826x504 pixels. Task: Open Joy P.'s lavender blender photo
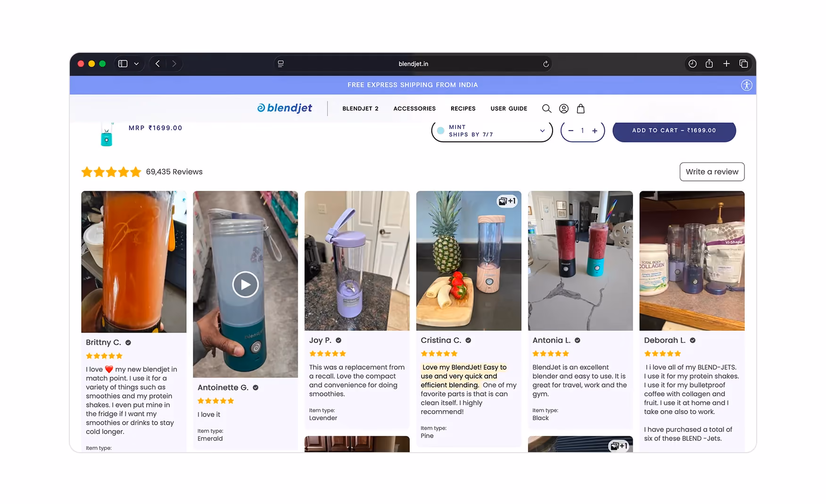pos(357,260)
